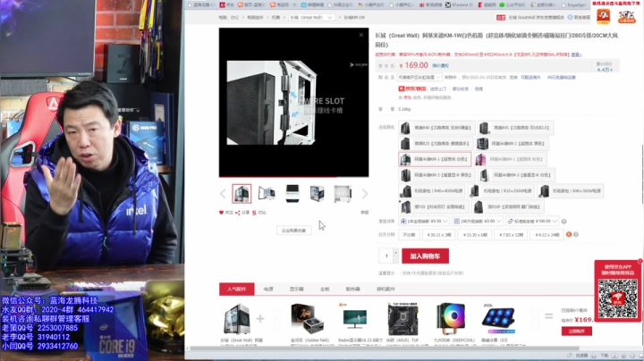Select the KM-1 black case option
The image size is (644, 361).
tap(512, 144)
